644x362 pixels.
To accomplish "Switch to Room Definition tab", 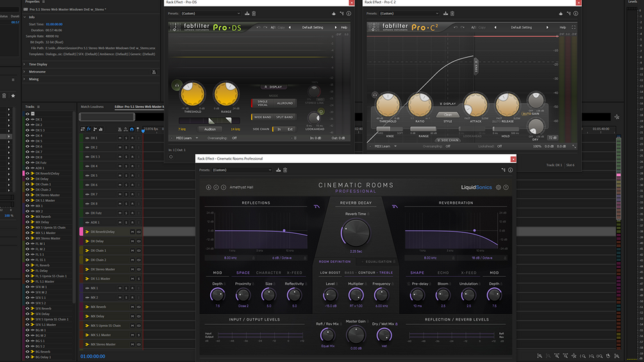I will point(334,261).
